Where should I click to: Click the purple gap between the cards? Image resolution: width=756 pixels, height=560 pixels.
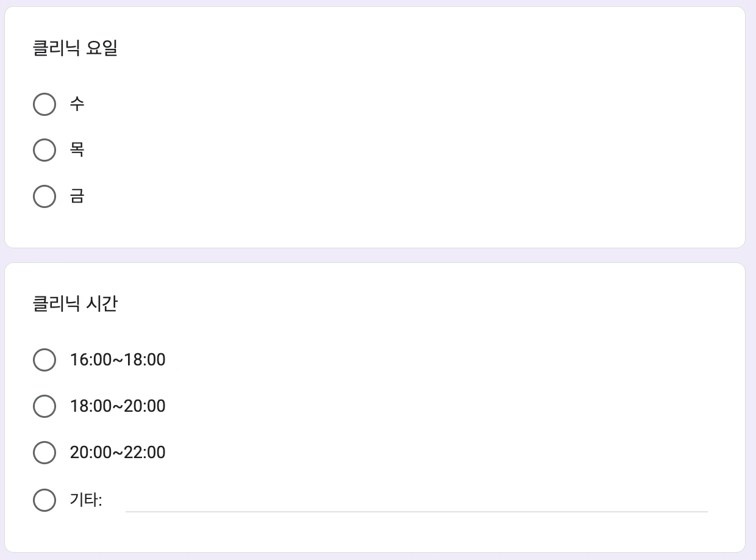pos(378,256)
